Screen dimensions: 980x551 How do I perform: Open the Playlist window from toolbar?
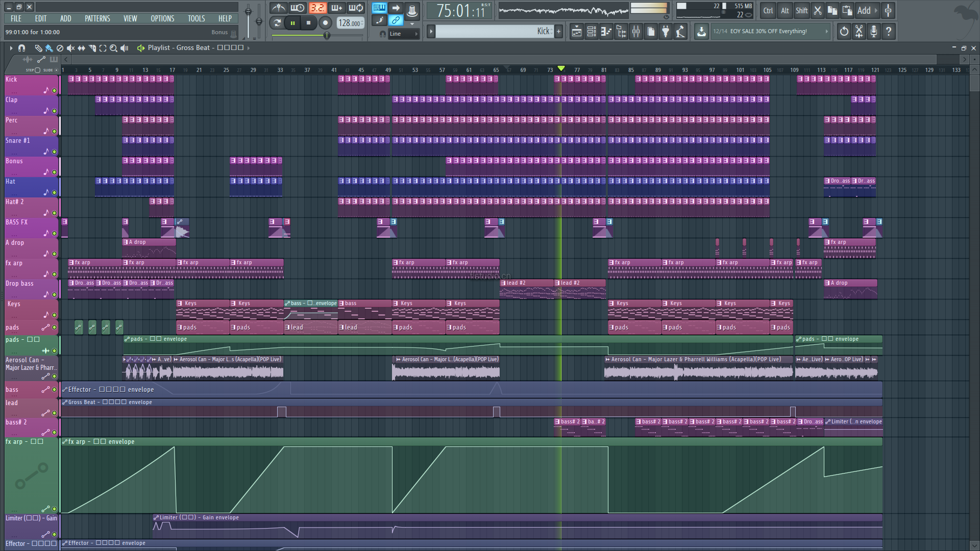tap(576, 32)
